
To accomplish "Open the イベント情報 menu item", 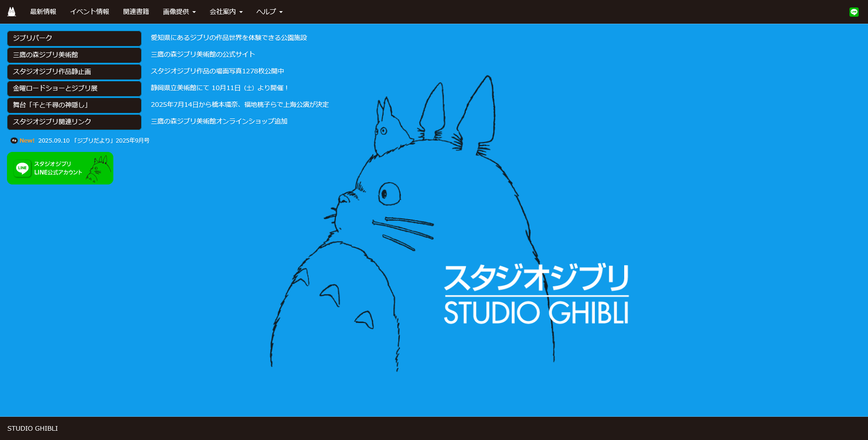I will (x=90, y=12).
